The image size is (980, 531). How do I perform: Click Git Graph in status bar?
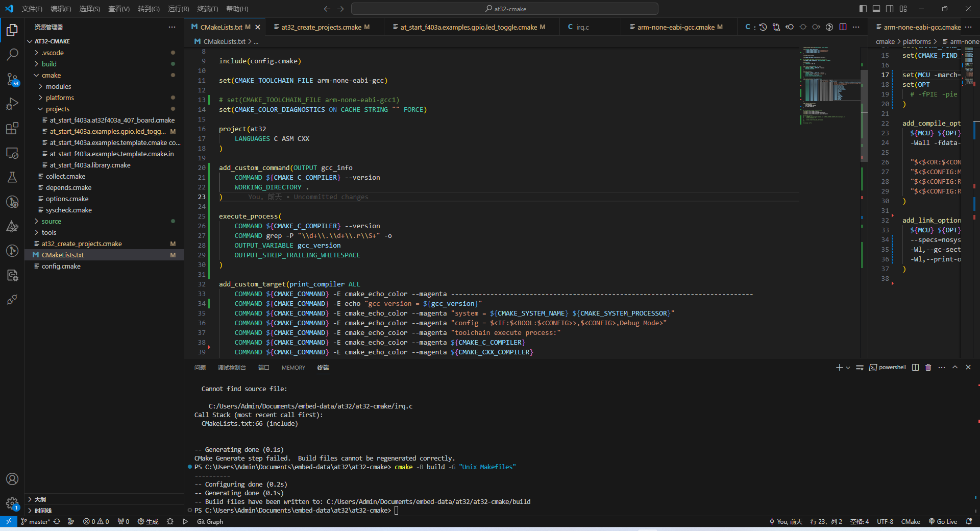[x=210, y=522]
